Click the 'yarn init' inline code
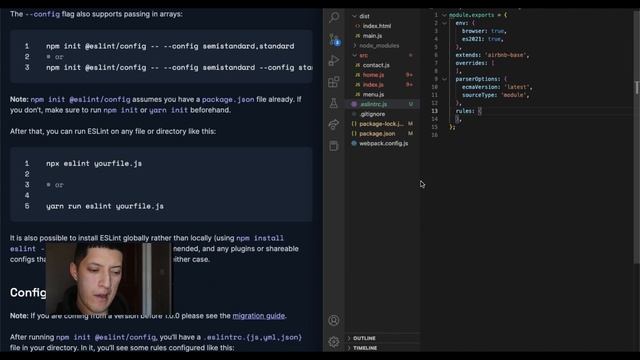Viewport: 640px width, 360px height. coord(168,110)
